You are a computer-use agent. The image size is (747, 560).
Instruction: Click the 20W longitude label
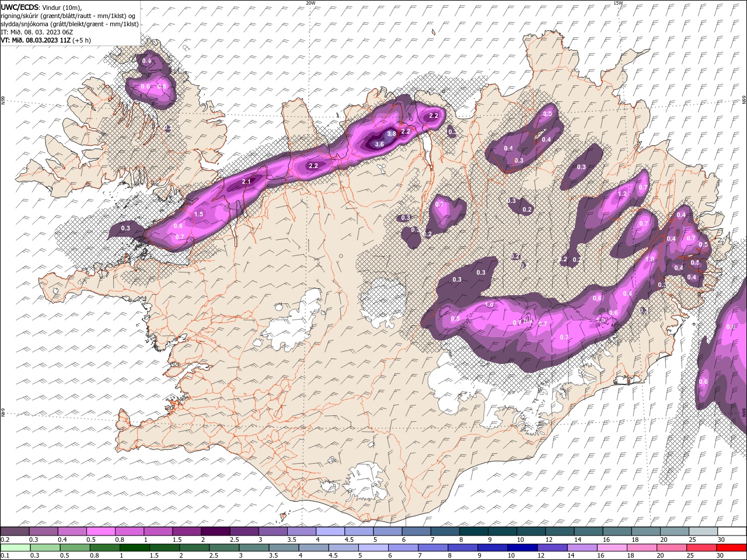(310, 3)
